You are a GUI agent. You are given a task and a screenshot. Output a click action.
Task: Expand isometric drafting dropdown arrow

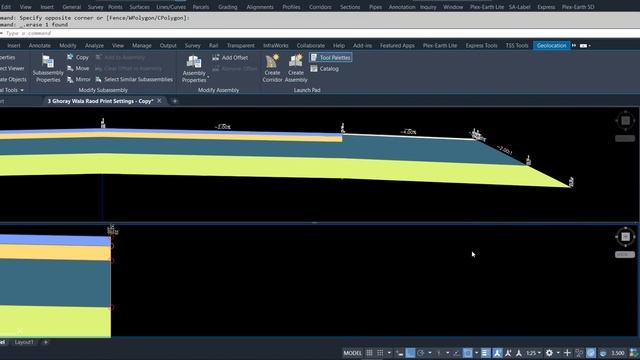[448, 353]
